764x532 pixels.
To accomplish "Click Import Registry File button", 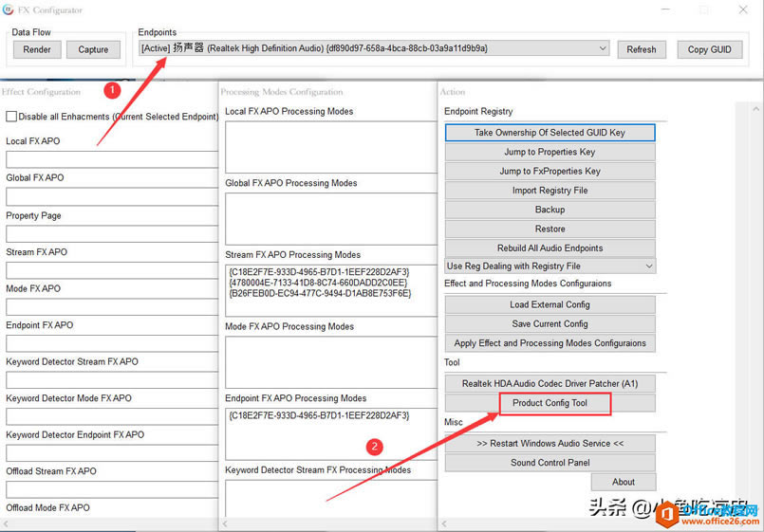I will pyautogui.click(x=550, y=191).
